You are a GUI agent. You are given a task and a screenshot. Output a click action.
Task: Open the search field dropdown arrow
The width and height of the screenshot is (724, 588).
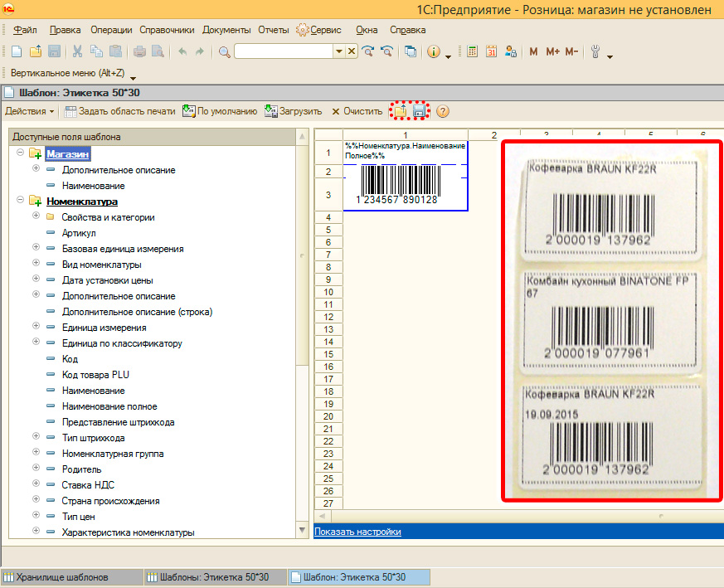[x=338, y=51]
